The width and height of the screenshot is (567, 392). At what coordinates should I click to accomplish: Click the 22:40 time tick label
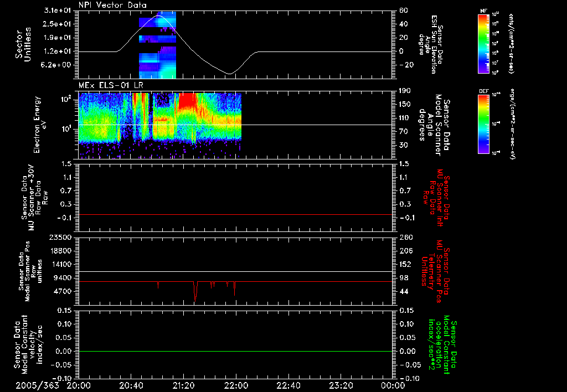pos(288,385)
